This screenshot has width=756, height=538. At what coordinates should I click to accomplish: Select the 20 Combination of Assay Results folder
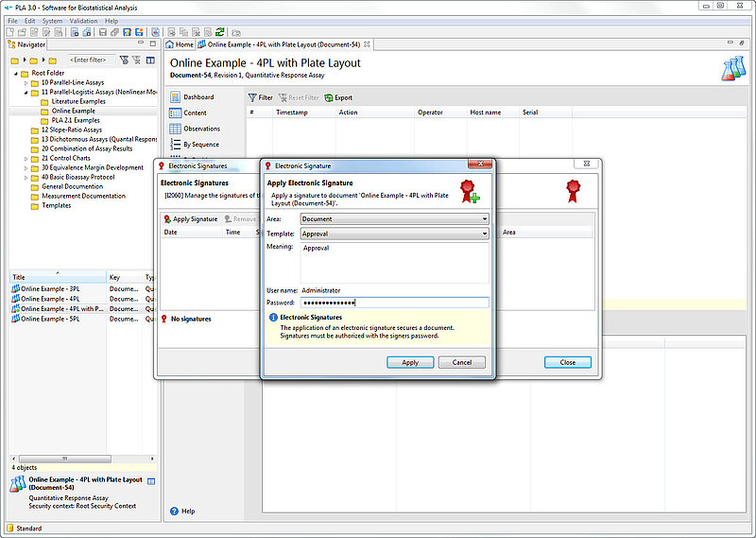(x=87, y=148)
